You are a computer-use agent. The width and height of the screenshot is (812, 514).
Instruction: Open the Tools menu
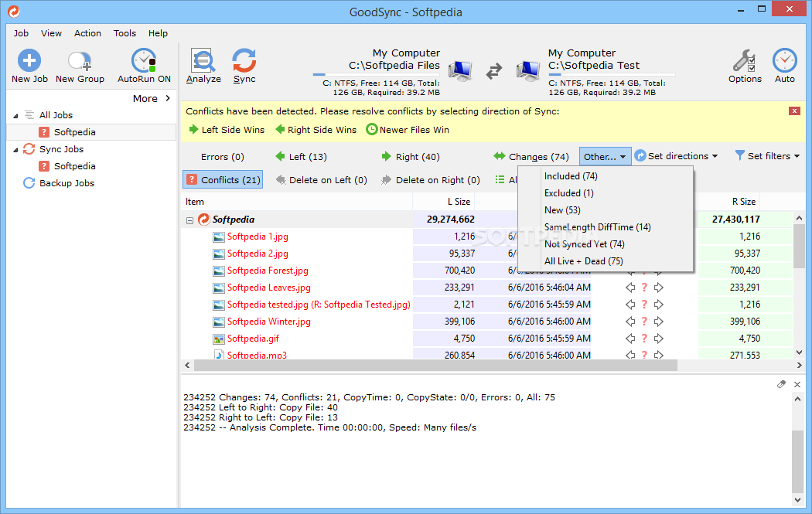click(x=125, y=33)
